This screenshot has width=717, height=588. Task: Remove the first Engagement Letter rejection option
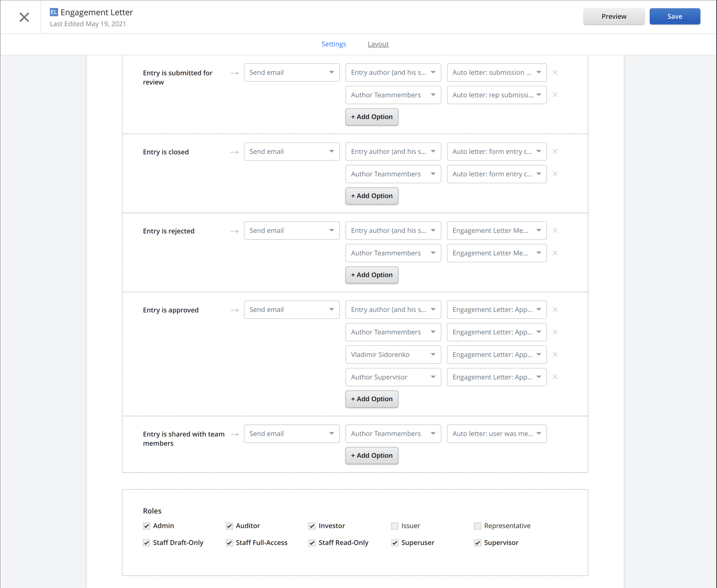(555, 230)
